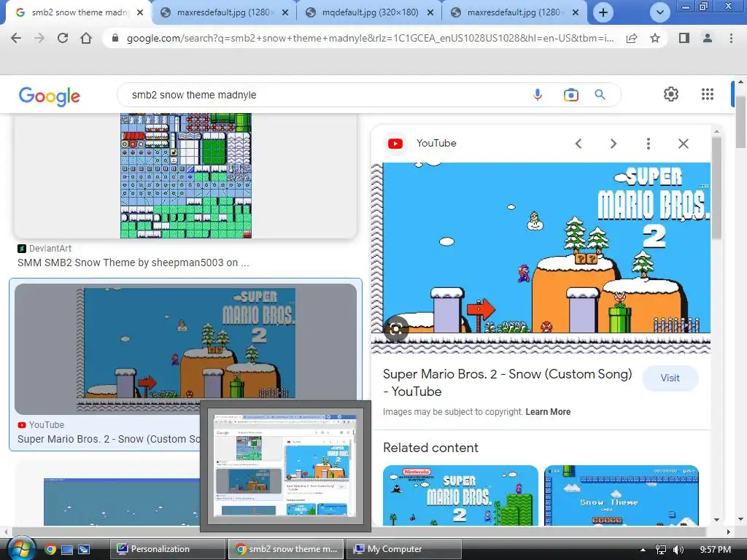Open Chrome's three-dot menu
Image resolution: width=747 pixels, height=560 pixels.
(731, 38)
